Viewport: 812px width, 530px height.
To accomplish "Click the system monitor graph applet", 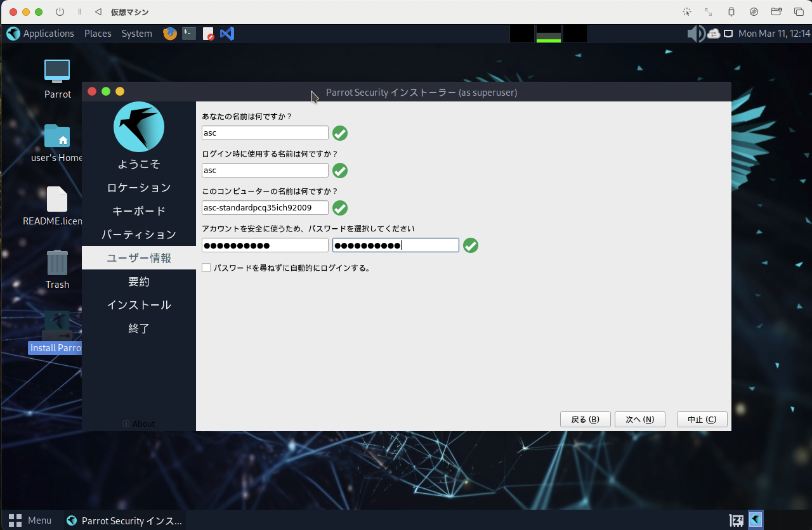I will pos(549,34).
